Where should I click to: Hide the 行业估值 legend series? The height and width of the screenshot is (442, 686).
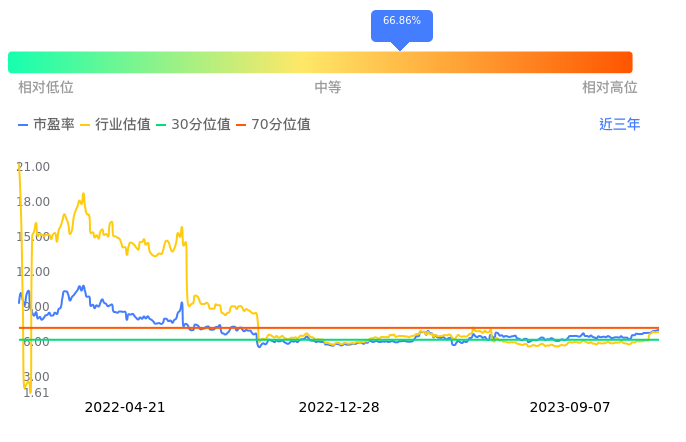coord(115,125)
